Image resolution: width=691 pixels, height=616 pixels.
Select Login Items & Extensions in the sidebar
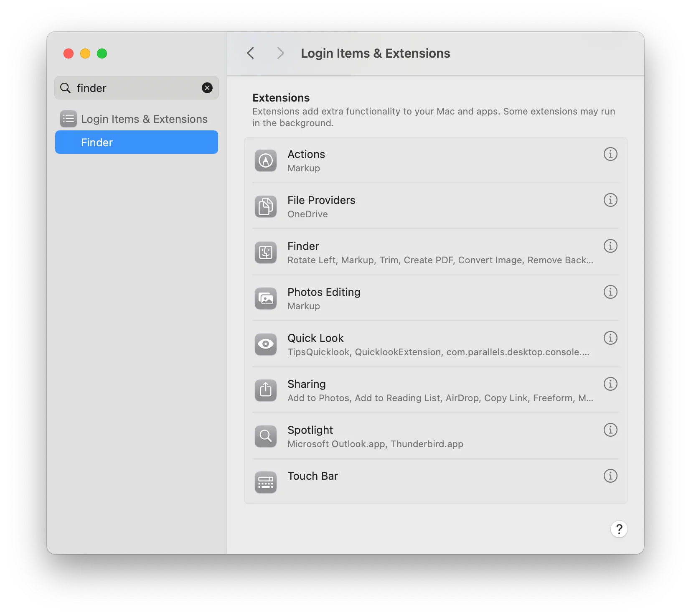point(144,119)
